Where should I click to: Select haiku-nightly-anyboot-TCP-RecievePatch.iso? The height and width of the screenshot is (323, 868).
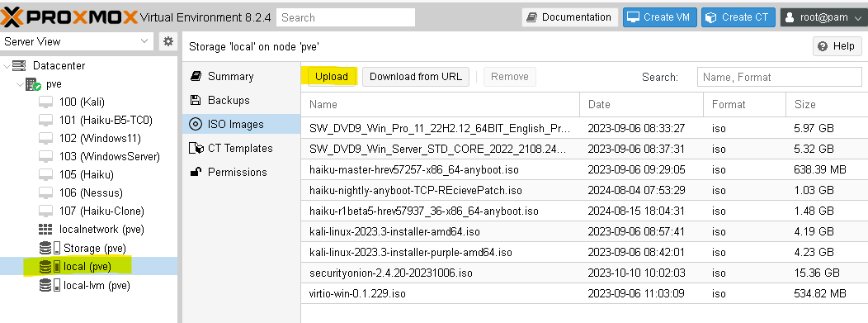(584, 190)
